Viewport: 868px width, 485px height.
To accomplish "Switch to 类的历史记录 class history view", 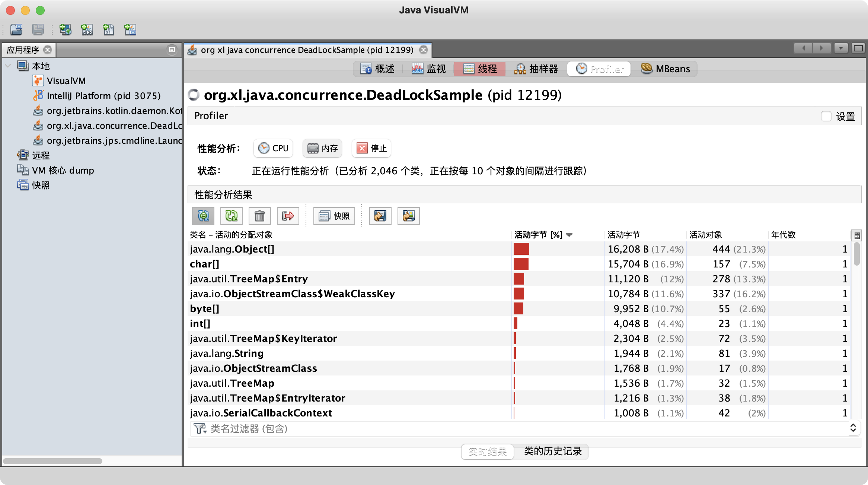I will coord(552,451).
